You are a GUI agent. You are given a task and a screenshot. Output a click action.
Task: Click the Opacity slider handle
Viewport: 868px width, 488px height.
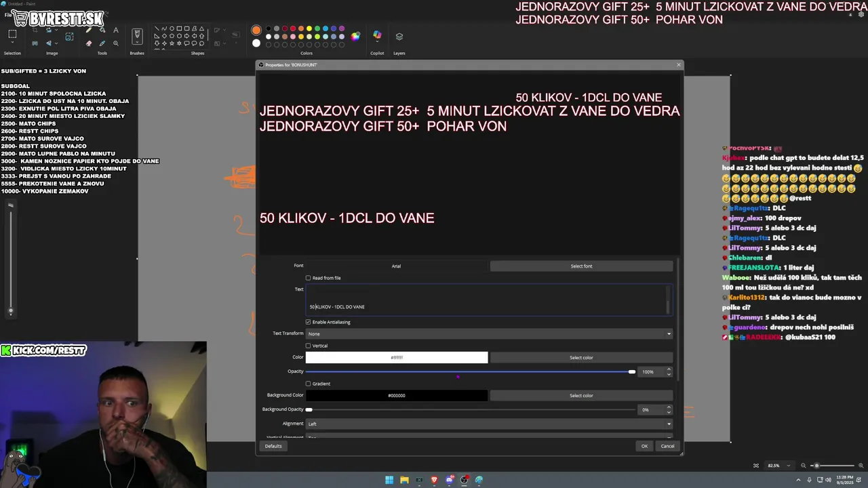[632, 371]
